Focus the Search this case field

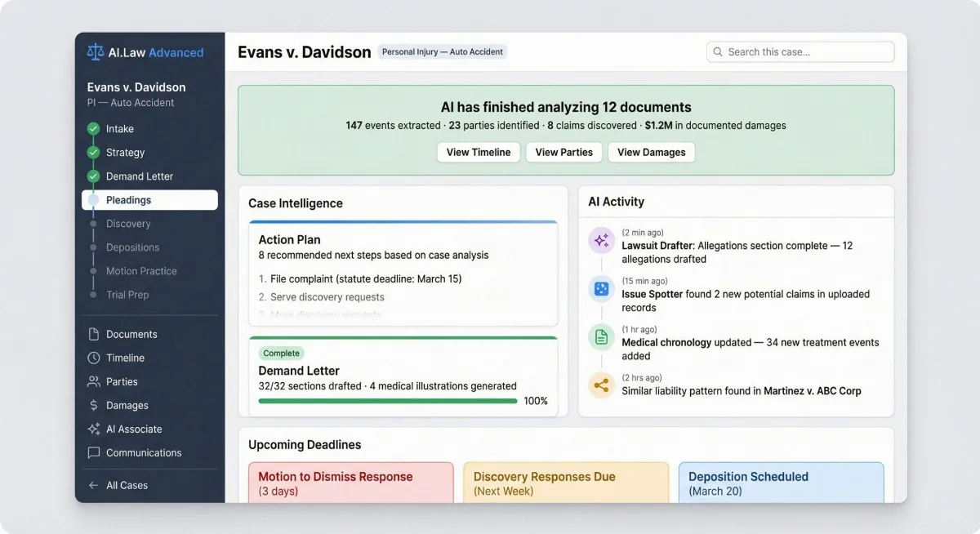click(x=800, y=51)
